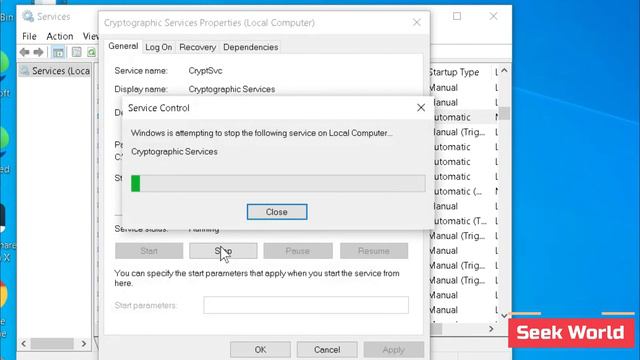Switch to the Dependencies tab
This screenshot has height=360, width=640.
click(x=251, y=47)
